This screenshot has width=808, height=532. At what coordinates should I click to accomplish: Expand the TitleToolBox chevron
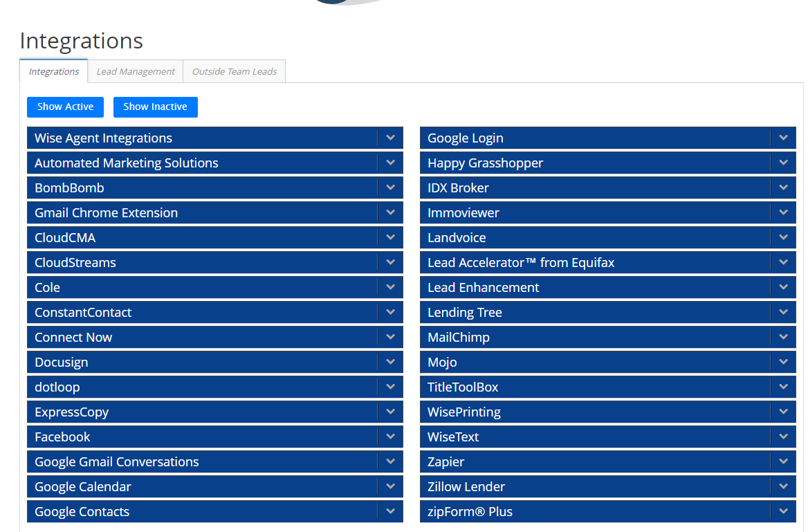tap(784, 387)
